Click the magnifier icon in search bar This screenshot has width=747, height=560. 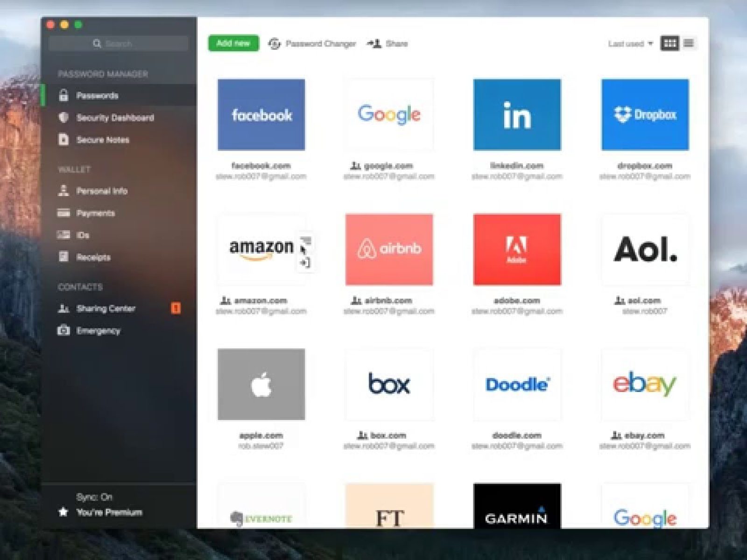click(97, 43)
